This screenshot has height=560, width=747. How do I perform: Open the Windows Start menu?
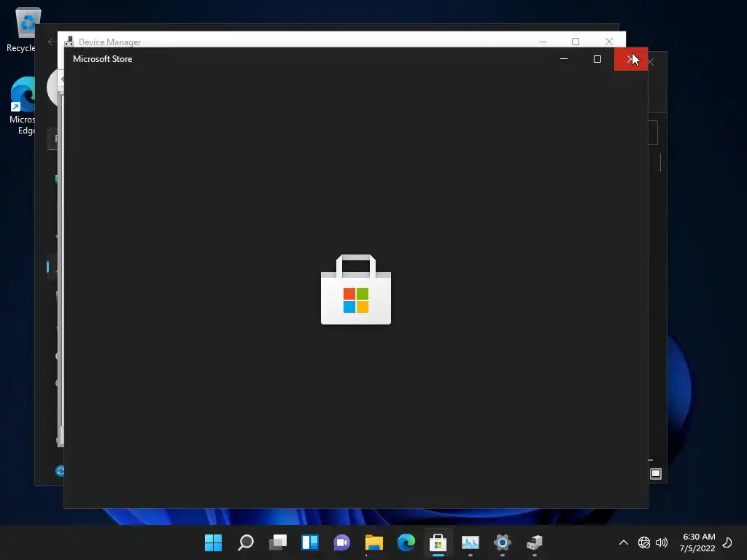tap(213, 542)
